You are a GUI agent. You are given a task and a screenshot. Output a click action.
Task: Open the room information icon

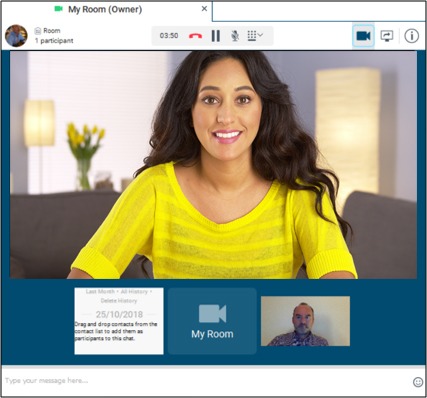(412, 36)
